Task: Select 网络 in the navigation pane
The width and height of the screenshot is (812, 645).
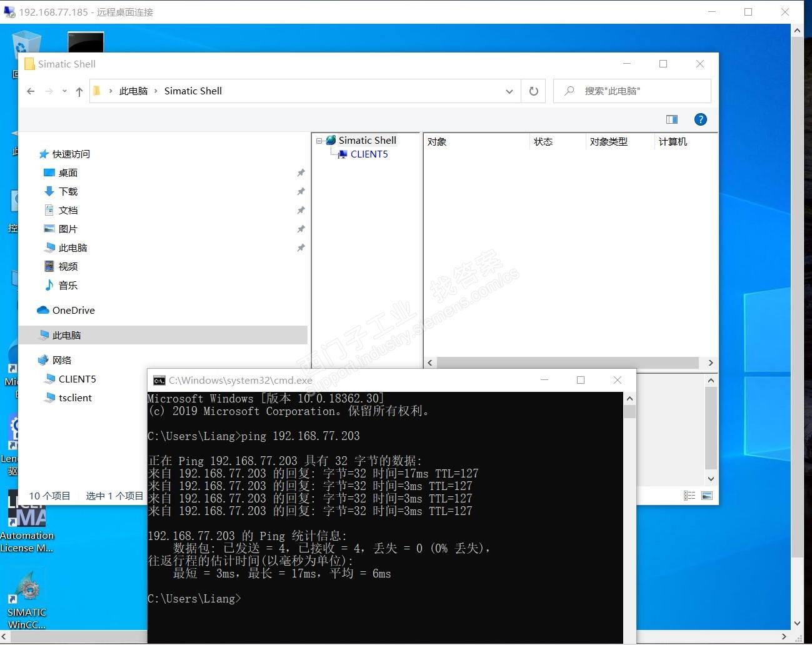Action: [x=62, y=360]
